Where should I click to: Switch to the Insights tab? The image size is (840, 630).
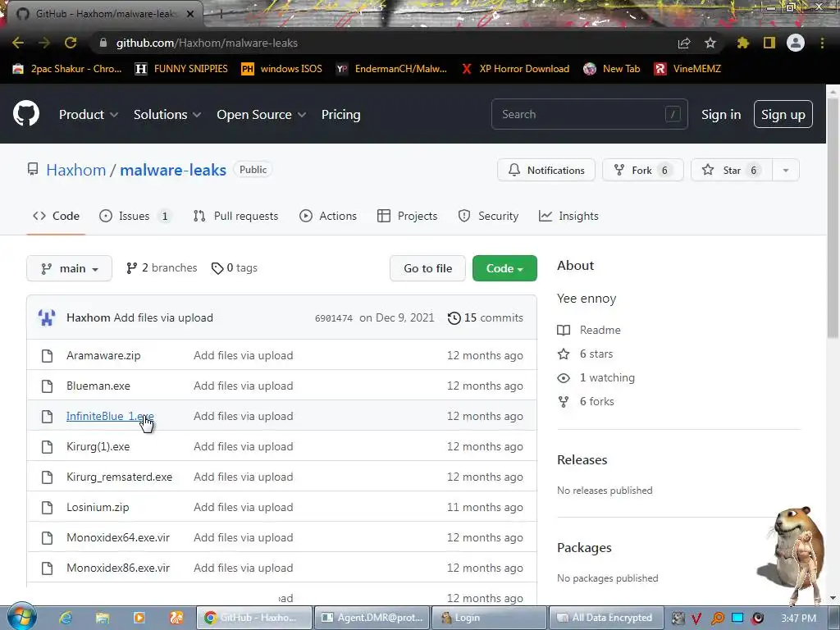[569, 216]
